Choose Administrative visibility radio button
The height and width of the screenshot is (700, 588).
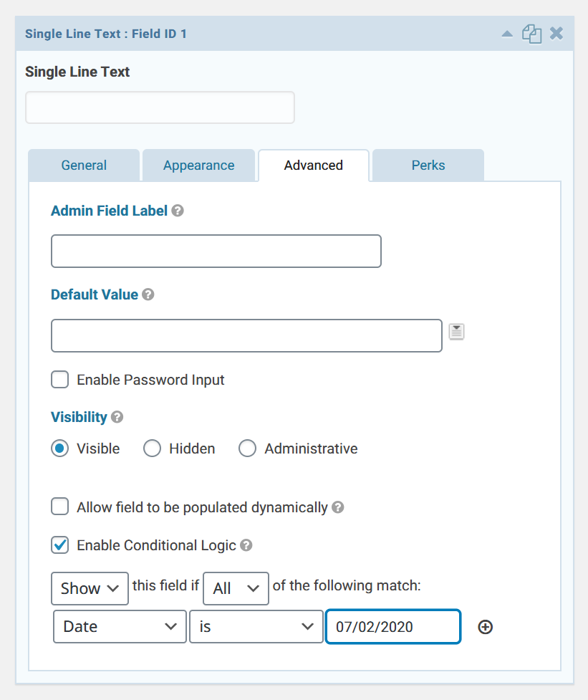(247, 449)
